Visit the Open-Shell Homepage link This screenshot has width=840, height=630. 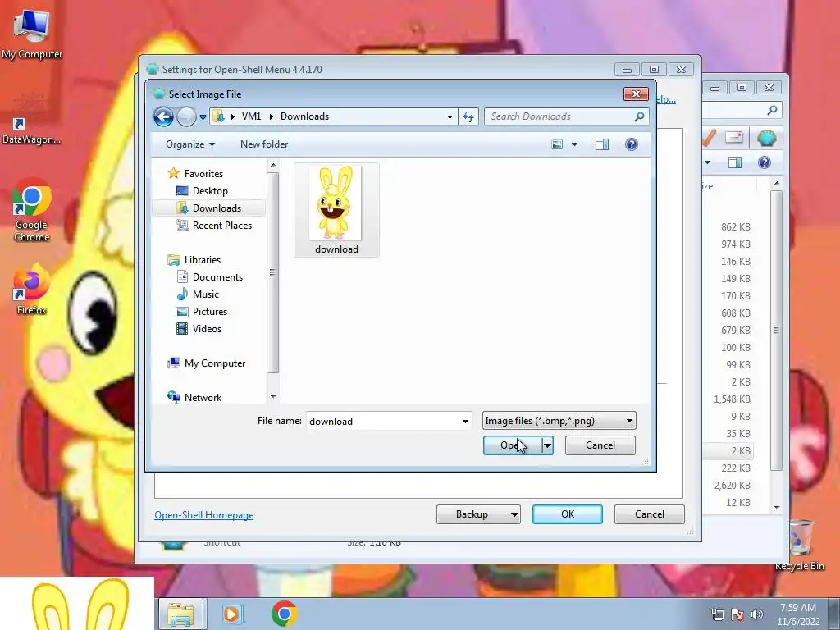click(x=203, y=515)
